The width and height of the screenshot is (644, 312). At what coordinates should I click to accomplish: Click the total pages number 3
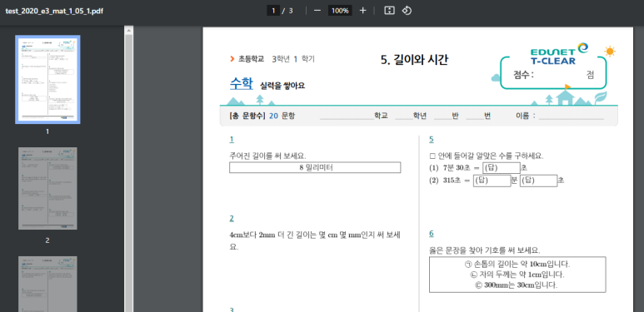(291, 11)
